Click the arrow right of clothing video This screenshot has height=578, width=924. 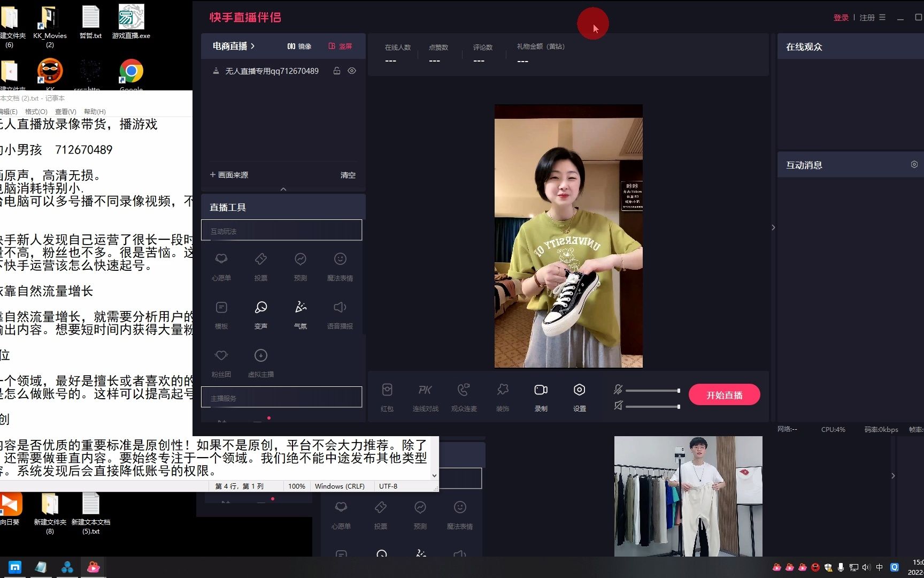(x=893, y=476)
